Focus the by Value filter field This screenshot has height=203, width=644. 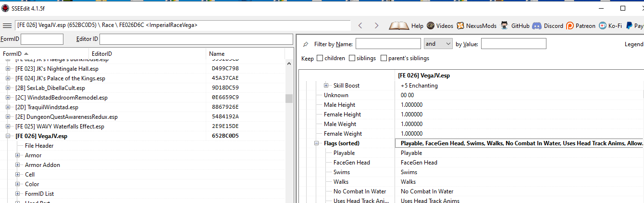click(x=514, y=44)
